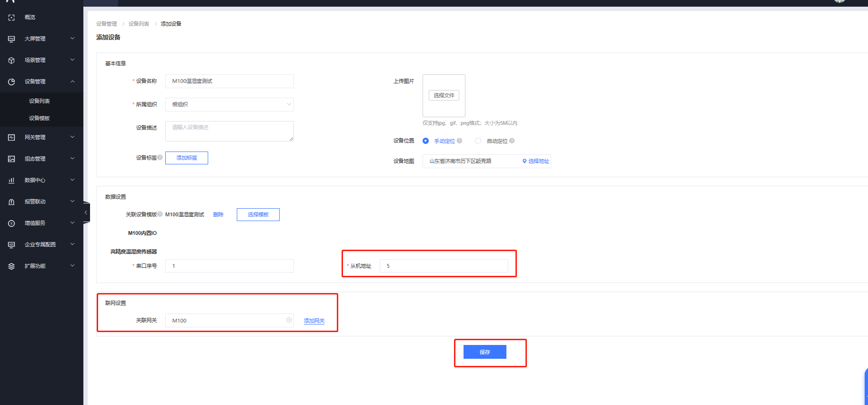Viewport: 868px width, 405px height.
Task: Select the 手动定位 radio button
Action: pos(425,141)
